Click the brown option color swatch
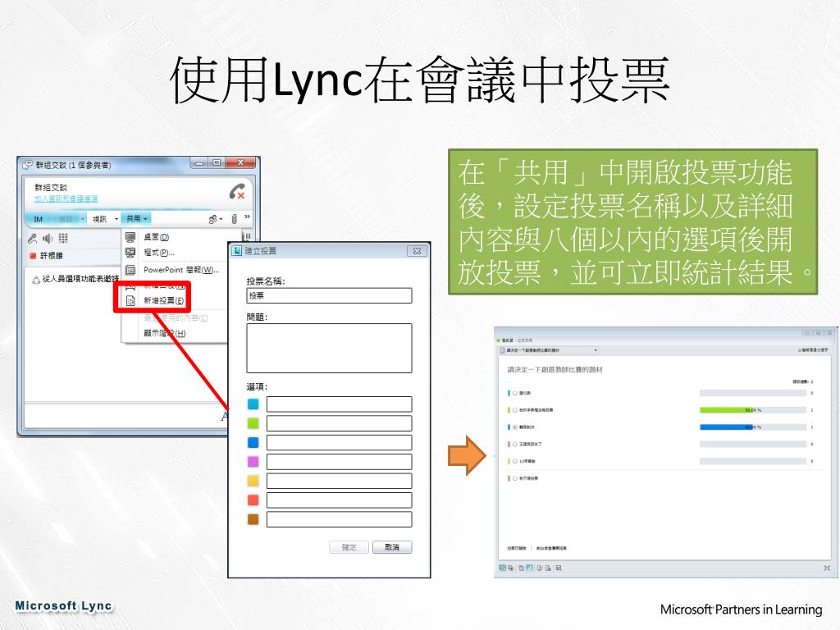The width and height of the screenshot is (840, 630). click(253, 519)
